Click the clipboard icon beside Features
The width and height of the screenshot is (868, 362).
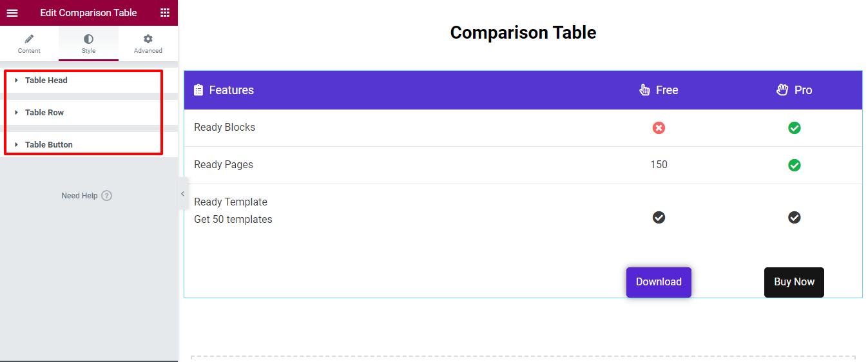pyautogui.click(x=198, y=90)
